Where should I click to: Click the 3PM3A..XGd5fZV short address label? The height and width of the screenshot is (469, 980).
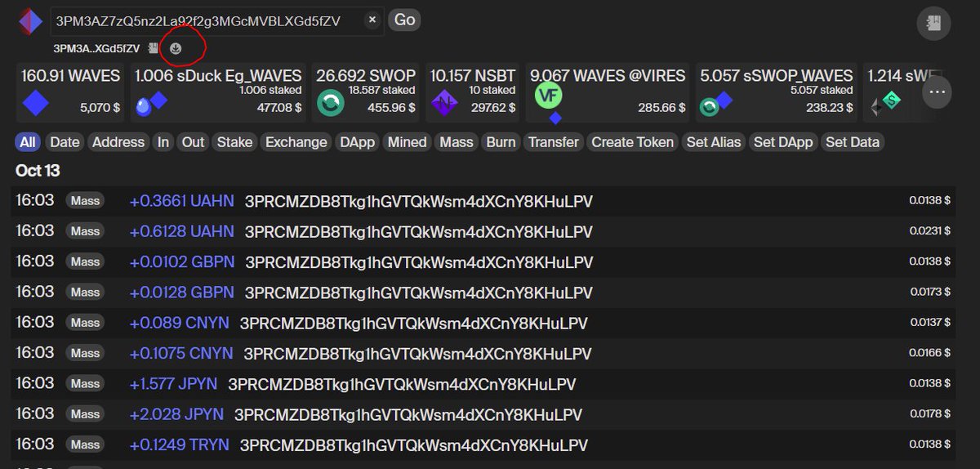pos(96,49)
